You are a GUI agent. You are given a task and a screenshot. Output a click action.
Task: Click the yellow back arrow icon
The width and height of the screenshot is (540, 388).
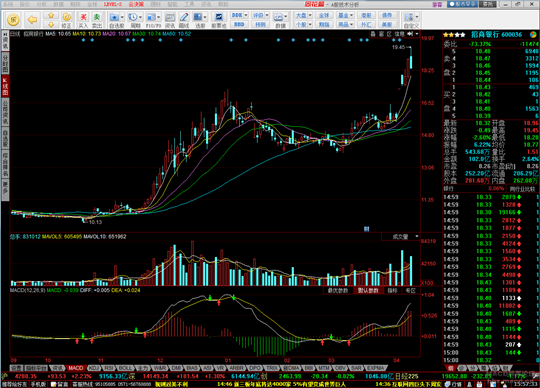(x=32, y=20)
